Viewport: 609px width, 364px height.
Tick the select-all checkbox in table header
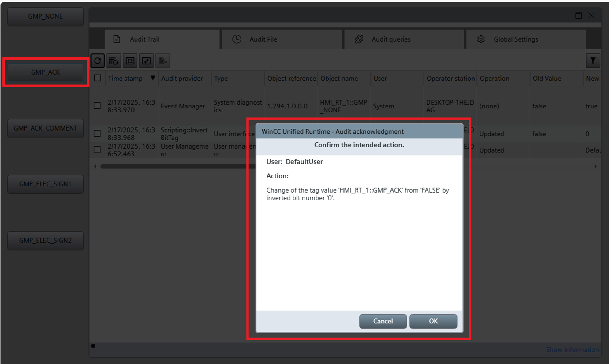[x=98, y=78]
